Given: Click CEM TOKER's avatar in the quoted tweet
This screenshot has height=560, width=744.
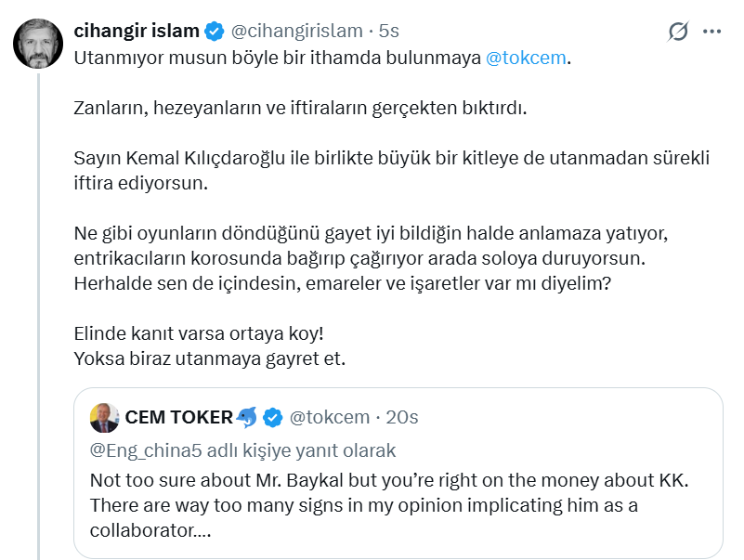Looking at the screenshot, I should [104, 418].
